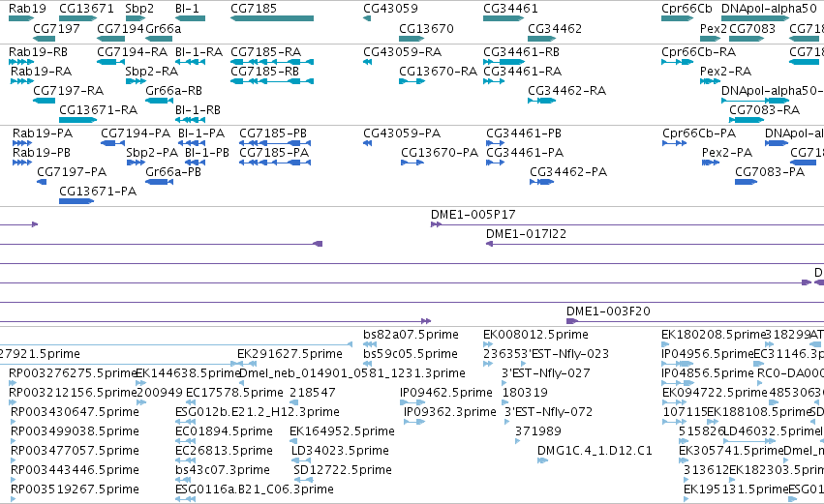824x504 pixels.
Task: Select the Pex2 gene feature
Action: pyautogui.click(x=710, y=39)
